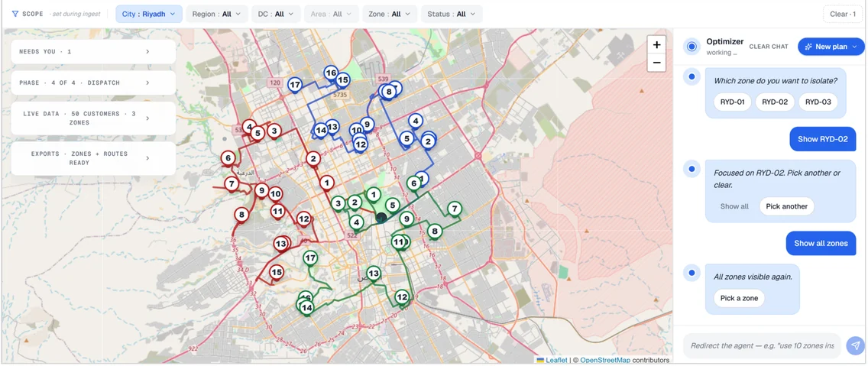The image size is (868, 366).
Task: Select green route marker 13
Action: pos(374,273)
